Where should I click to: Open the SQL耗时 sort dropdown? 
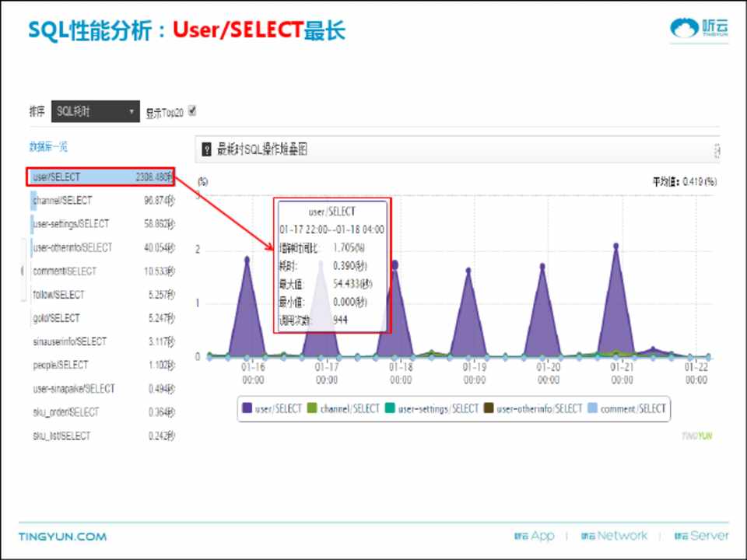point(95,111)
